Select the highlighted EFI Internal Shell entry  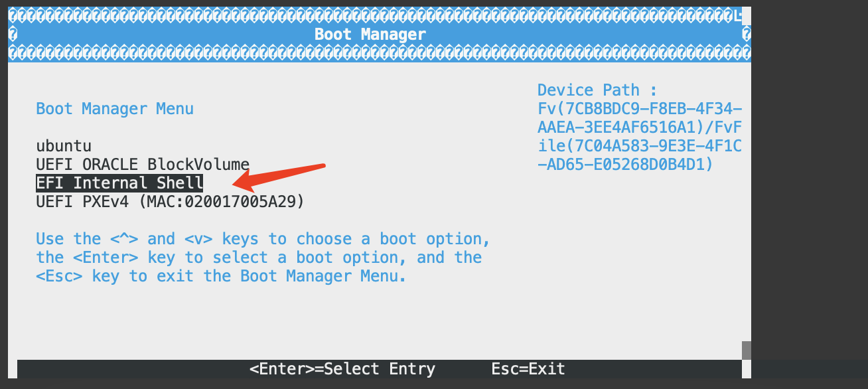(x=119, y=183)
